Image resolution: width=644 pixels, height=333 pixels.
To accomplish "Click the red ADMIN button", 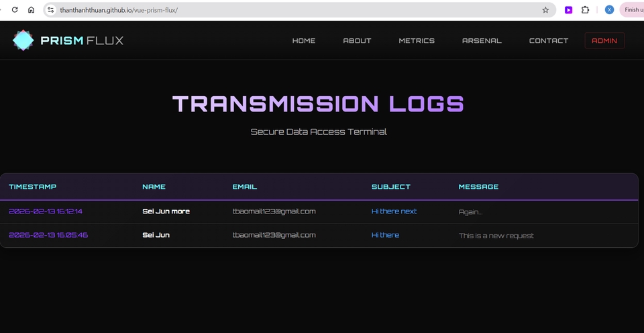I will click(x=604, y=41).
